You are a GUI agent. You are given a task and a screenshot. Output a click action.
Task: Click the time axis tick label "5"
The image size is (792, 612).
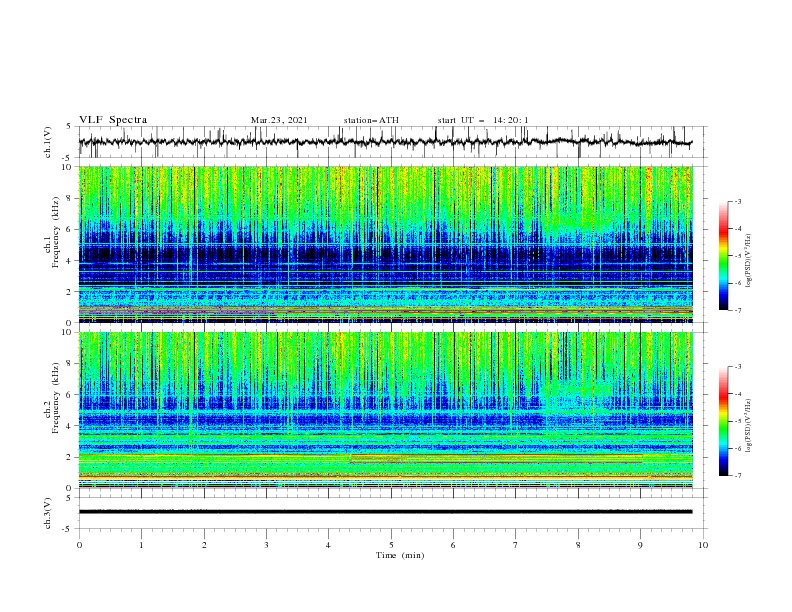(391, 545)
